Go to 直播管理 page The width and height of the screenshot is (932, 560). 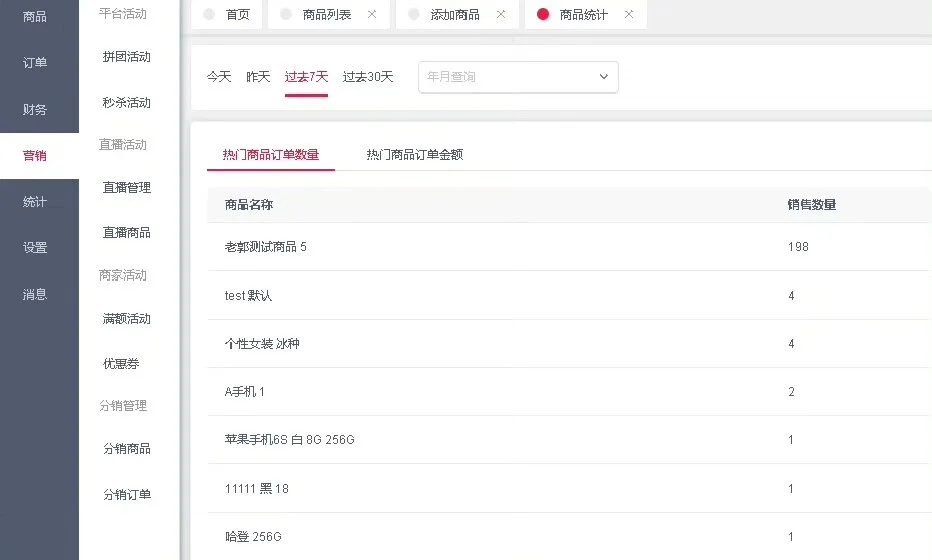127,188
